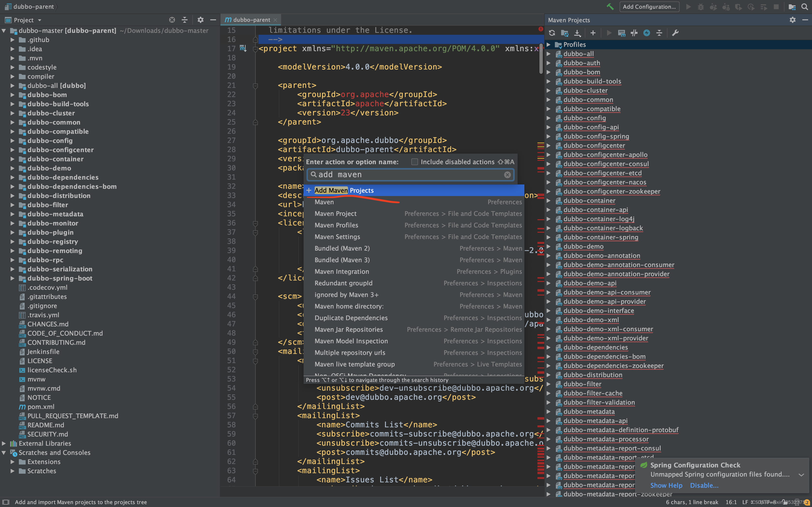Click Maven Projects panel gear icon
812x507 pixels.
pyautogui.click(x=792, y=20)
